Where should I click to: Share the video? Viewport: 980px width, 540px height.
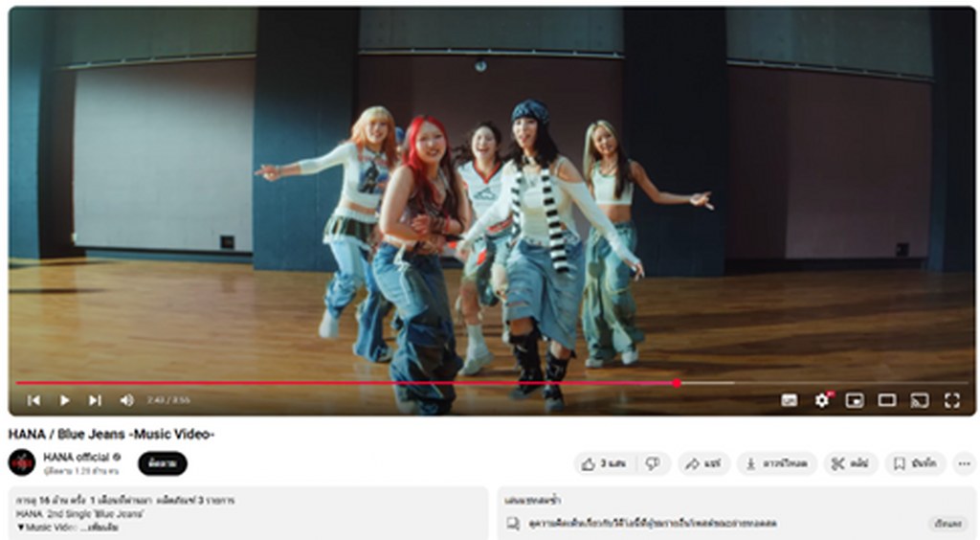coord(703,463)
